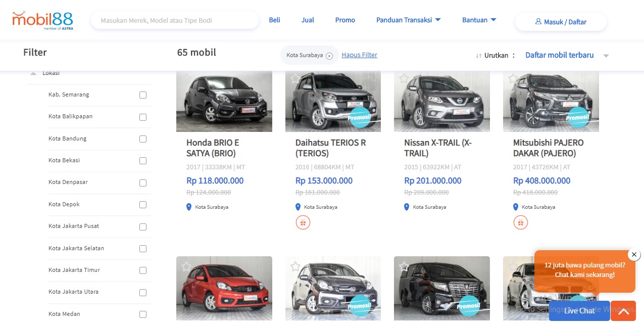Click gift icon under Daihatsu TERIOS R
This screenshot has height=325, width=644.
303,222
